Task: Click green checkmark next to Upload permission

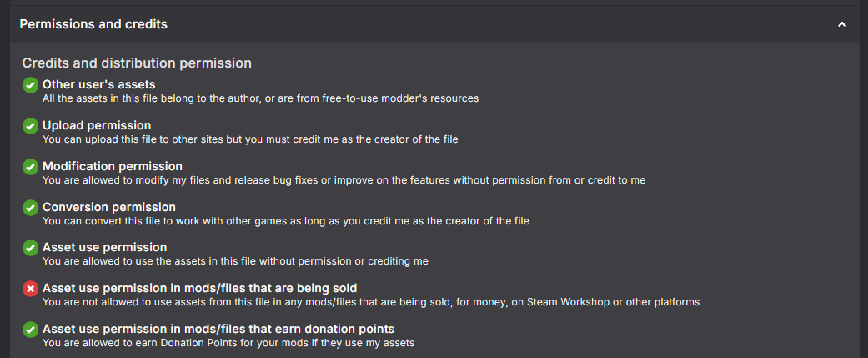Action: [x=30, y=126]
